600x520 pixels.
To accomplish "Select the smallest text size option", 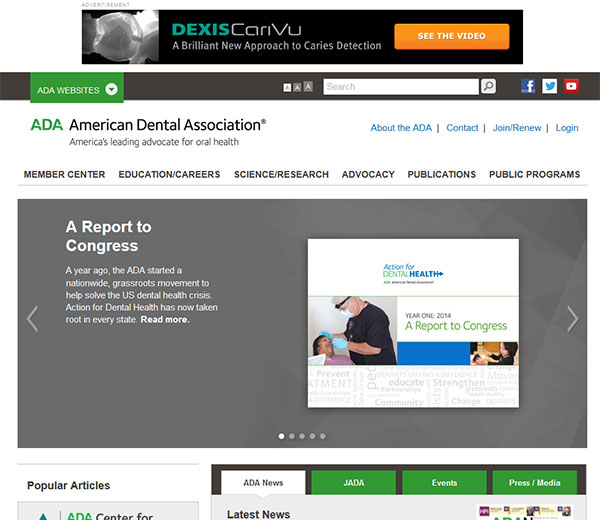I will (x=287, y=88).
